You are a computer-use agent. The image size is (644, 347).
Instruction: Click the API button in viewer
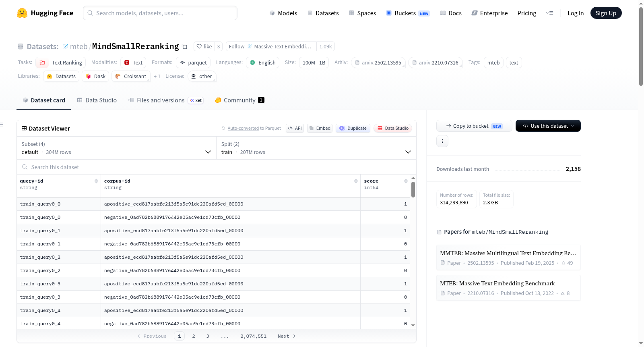295,128
